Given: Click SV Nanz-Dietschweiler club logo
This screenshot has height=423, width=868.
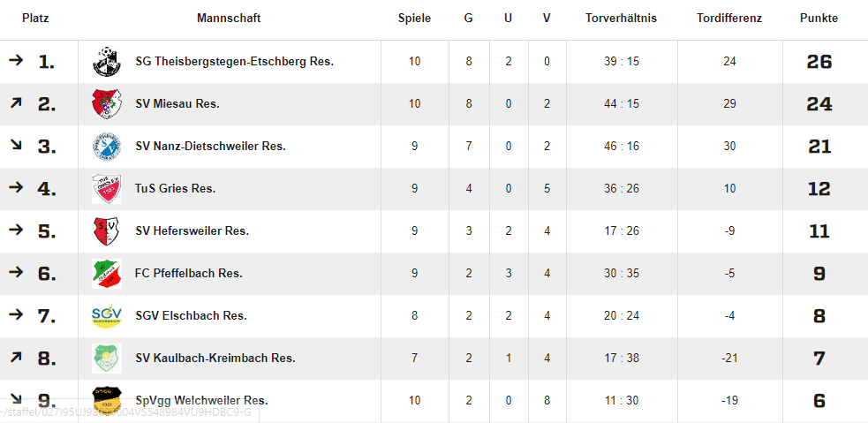Looking at the screenshot, I should pos(106,147).
